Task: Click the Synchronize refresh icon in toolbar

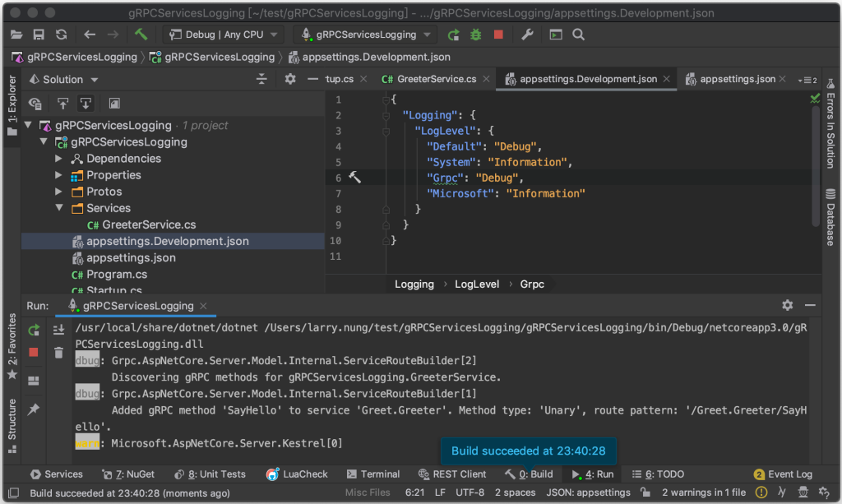Action: [61, 35]
